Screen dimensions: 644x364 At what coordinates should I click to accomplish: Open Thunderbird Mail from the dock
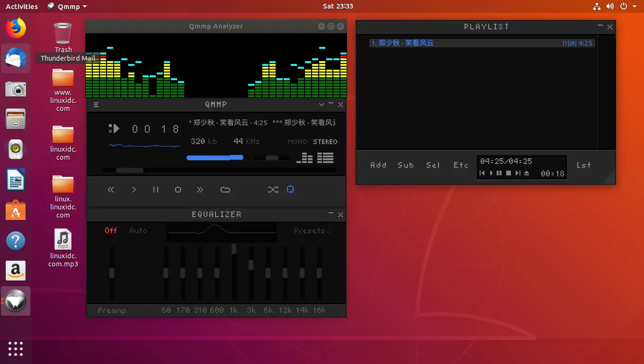(16, 59)
